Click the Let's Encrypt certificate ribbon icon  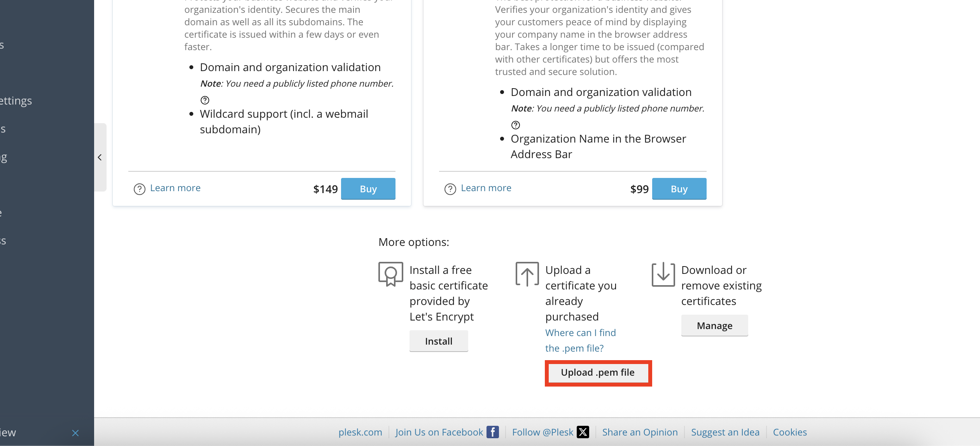(390, 274)
